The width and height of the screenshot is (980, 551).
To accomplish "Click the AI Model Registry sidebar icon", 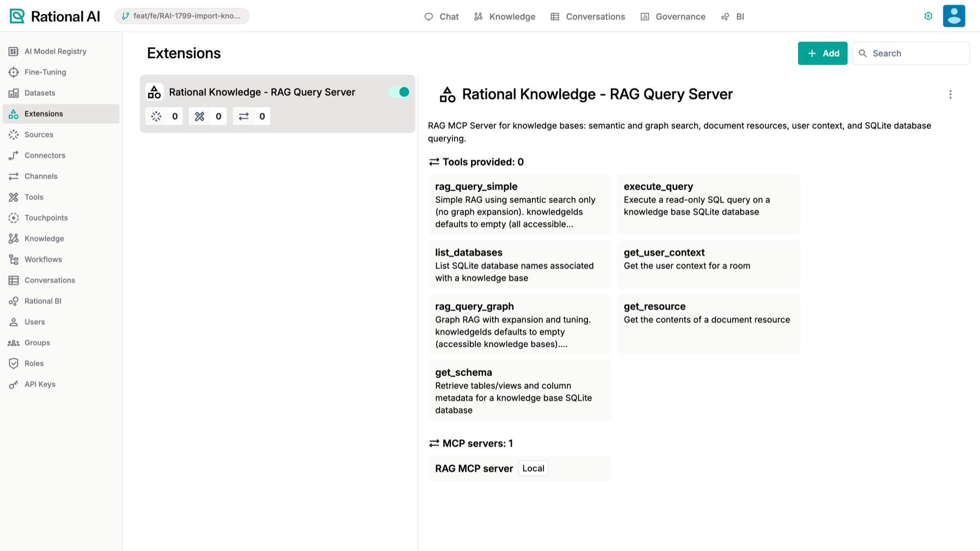I will [14, 51].
